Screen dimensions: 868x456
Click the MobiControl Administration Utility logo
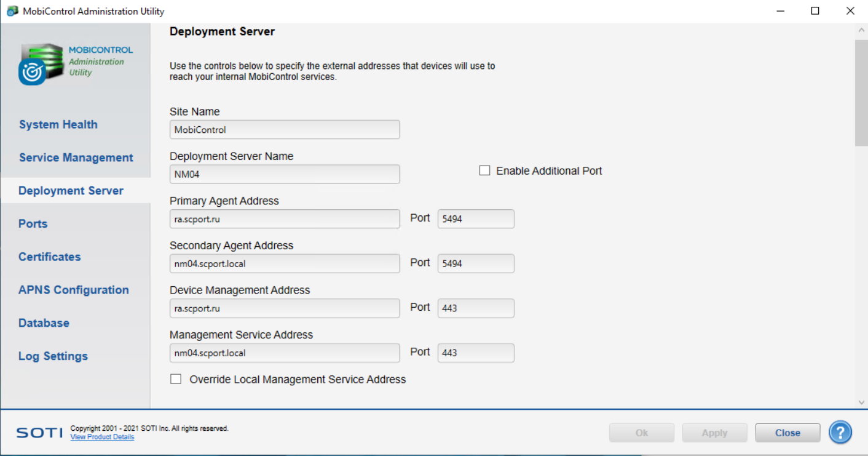pos(76,62)
